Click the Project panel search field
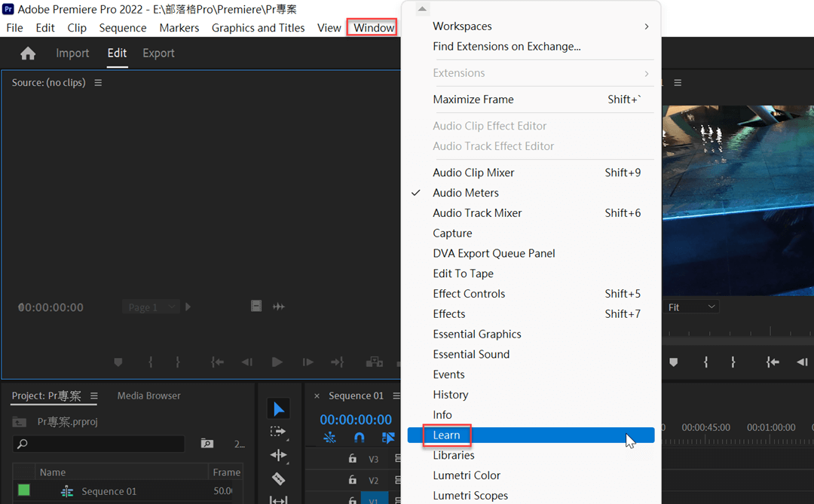The width and height of the screenshot is (814, 504). 99,444
